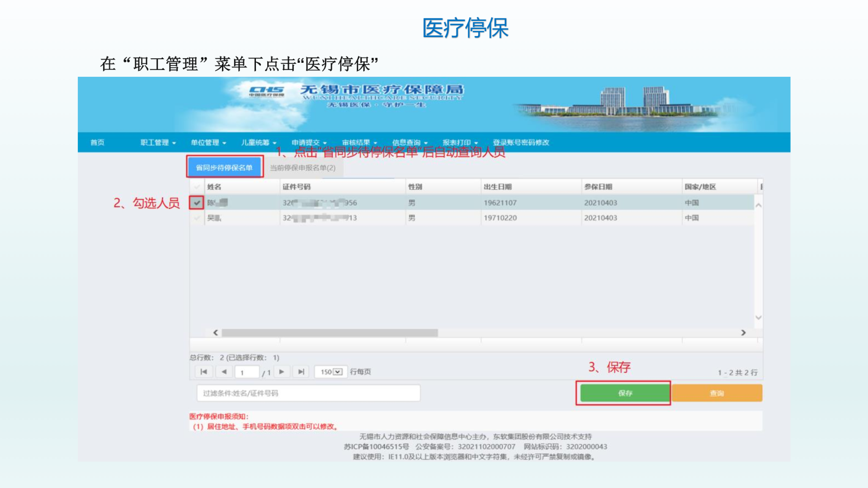Click previous page arrow icon

click(224, 372)
